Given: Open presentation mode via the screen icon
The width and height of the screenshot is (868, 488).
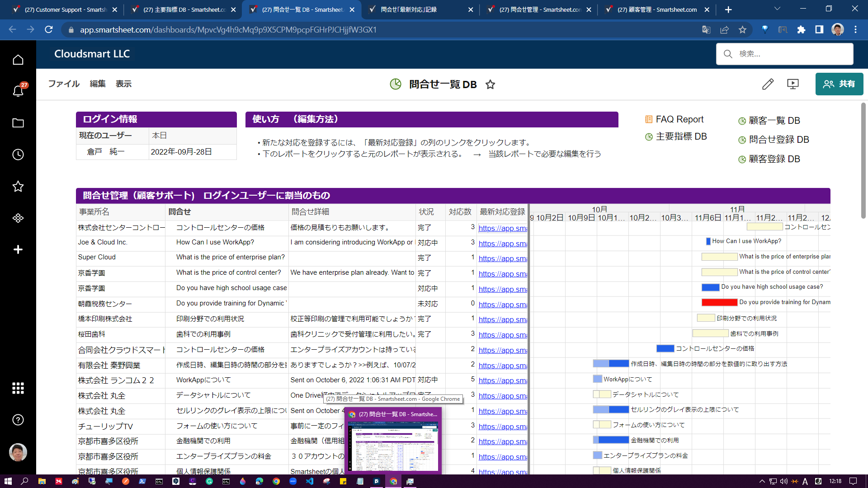Looking at the screenshot, I should (793, 84).
